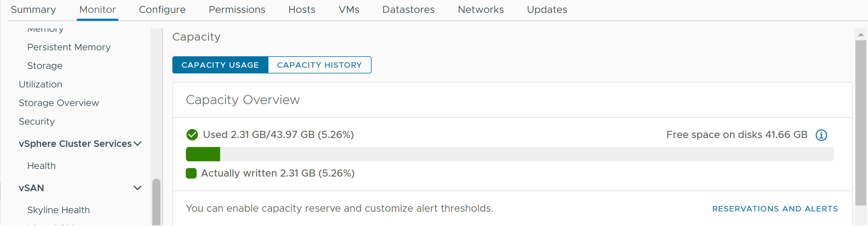Select the Capacity Usage toggle button
The height and width of the screenshot is (226, 868).
(x=220, y=65)
